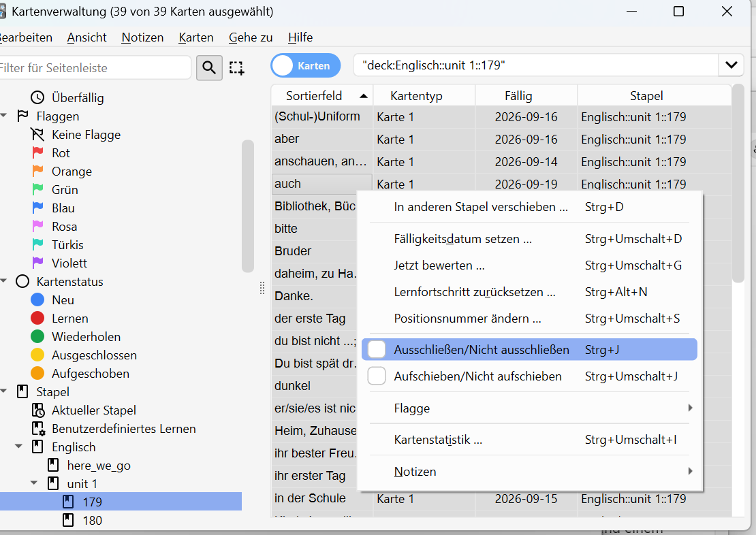Choose the blue Blau flag icon
756x535 pixels.
pos(37,208)
